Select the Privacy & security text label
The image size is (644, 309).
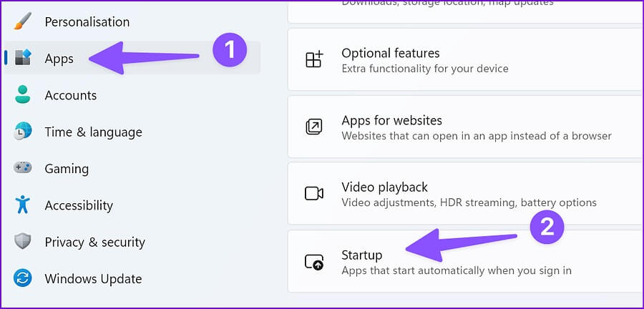[95, 242]
